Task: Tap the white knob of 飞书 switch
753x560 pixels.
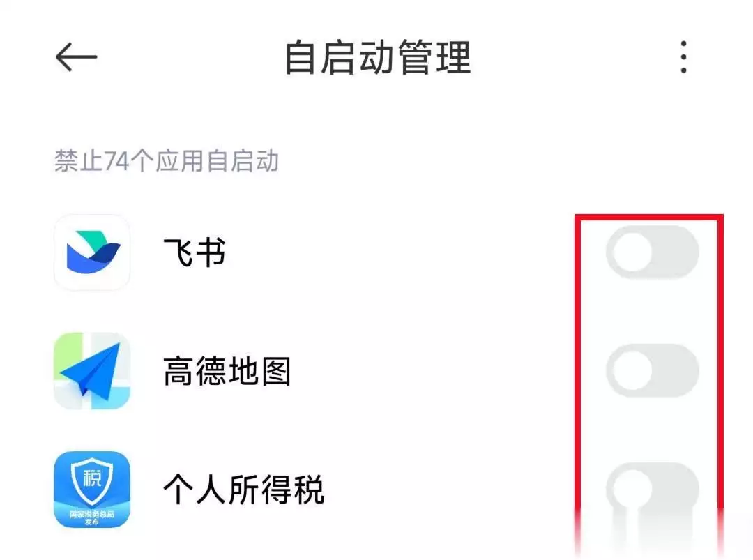Action: click(x=632, y=252)
